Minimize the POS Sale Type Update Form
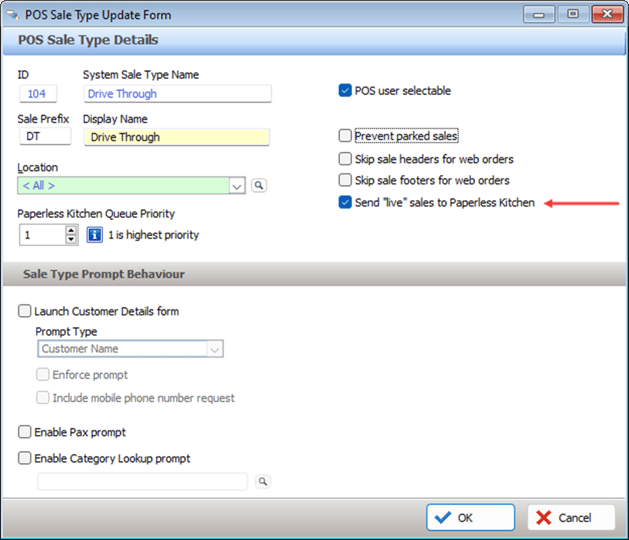Screen dimensions: 629x540 point(539,14)
